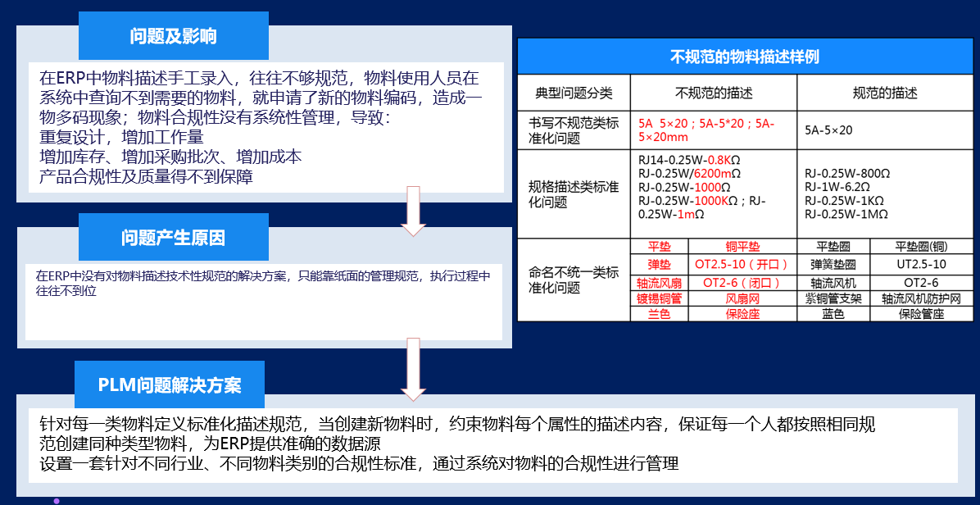Select the red cell '弹垫'
Screen dimensions: 980x505
pyautogui.click(x=659, y=264)
